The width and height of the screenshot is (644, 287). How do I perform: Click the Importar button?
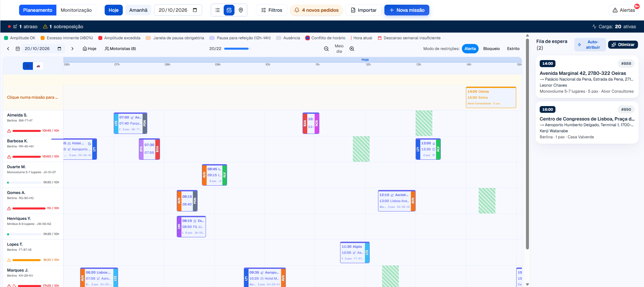click(364, 10)
